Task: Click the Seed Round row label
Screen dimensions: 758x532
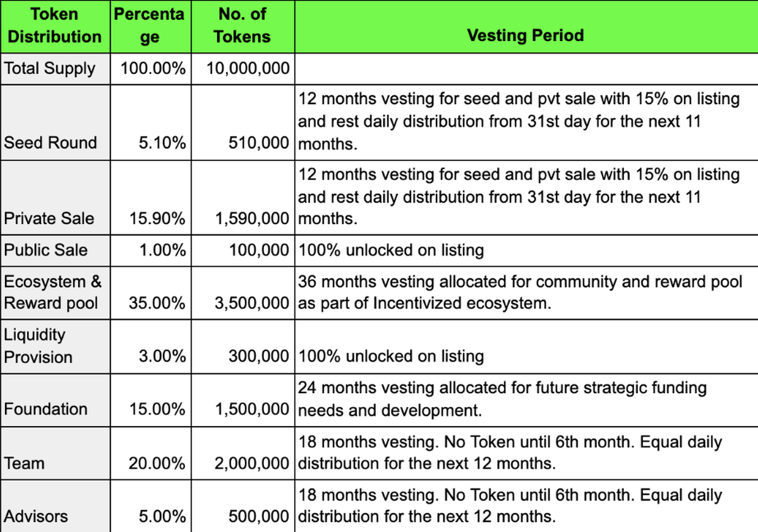Action: pos(51,143)
